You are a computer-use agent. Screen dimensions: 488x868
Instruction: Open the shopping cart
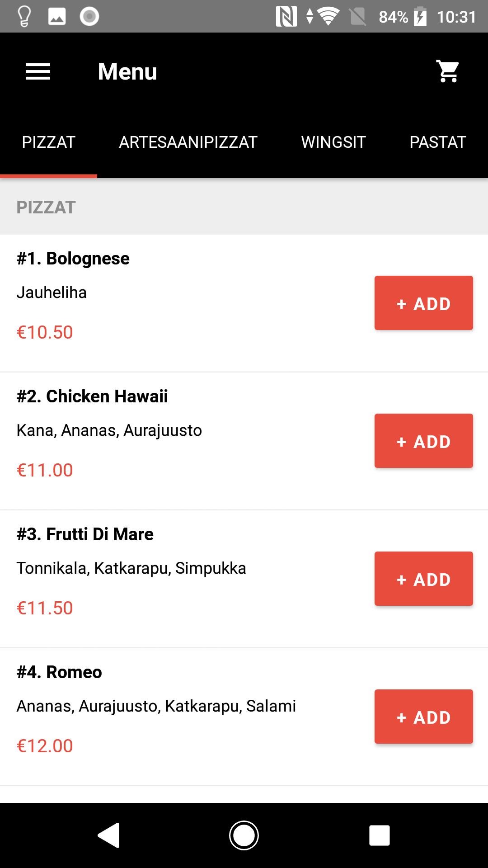coord(448,71)
